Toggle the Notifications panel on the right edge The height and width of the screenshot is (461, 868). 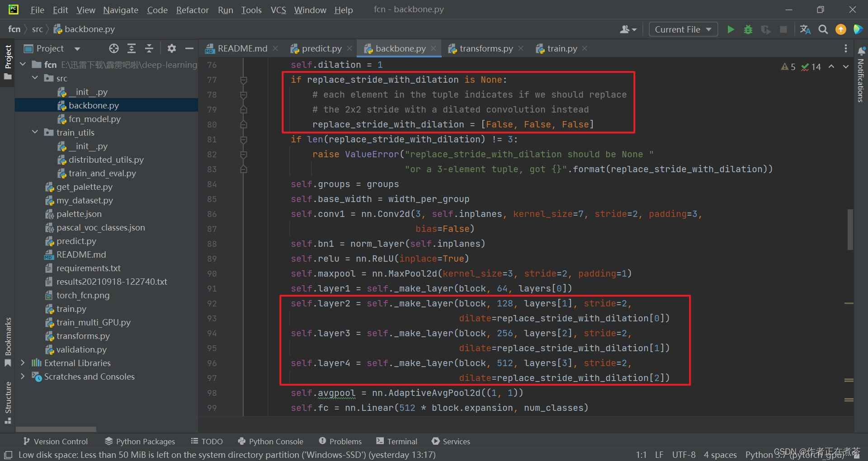(x=860, y=81)
